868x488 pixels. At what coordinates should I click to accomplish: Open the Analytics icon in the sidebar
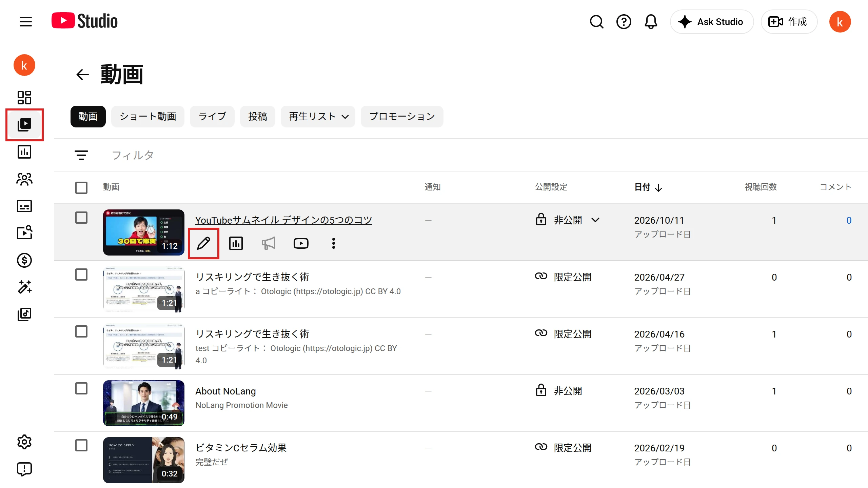pyautogui.click(x=24, y=152)
